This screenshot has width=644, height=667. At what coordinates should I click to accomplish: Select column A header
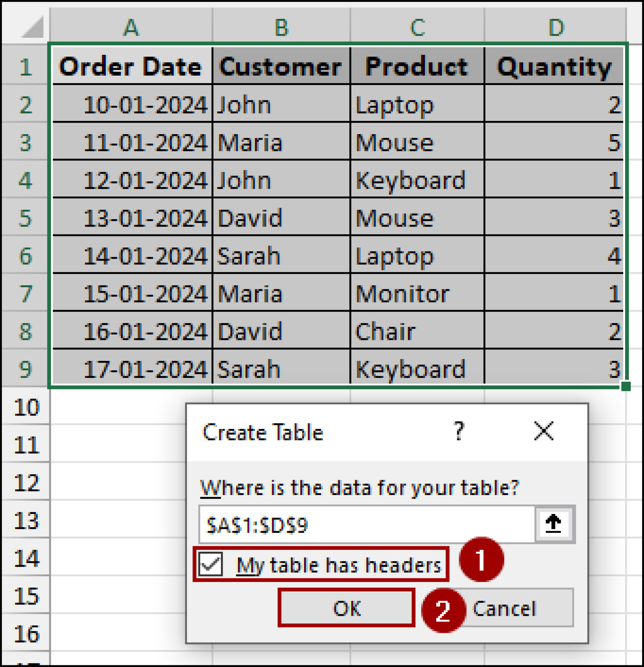click(131, 27)
